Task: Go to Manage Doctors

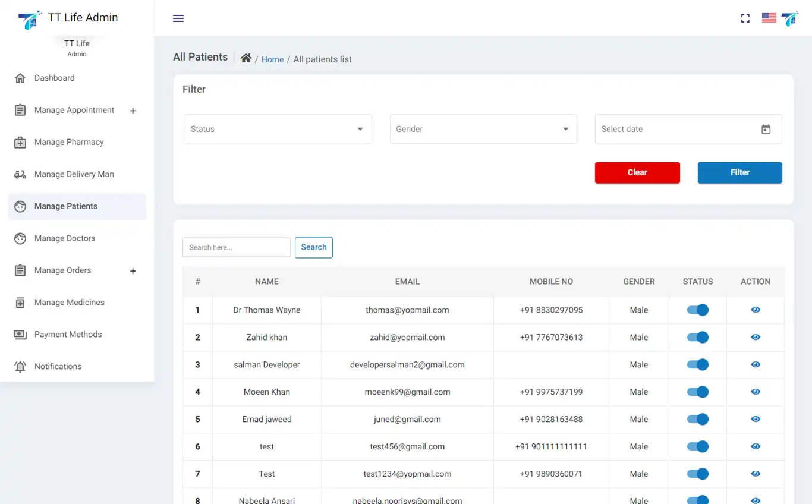Action: (x=65, y=238)
